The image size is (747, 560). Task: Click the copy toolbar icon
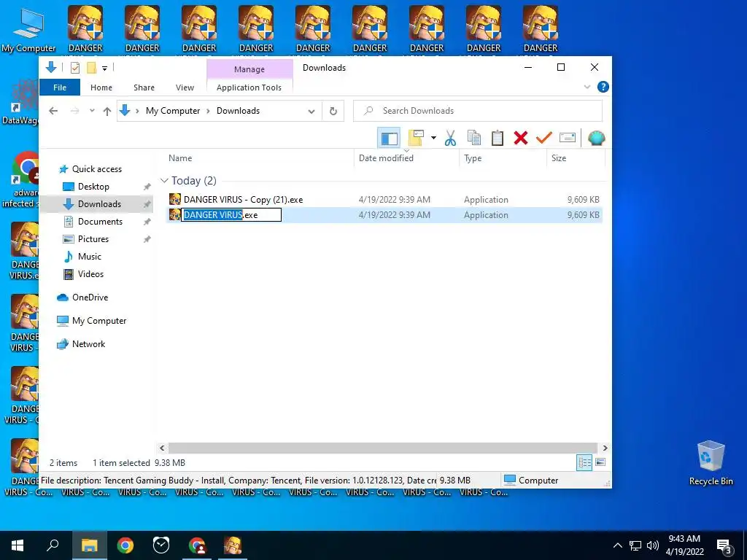click(x=474, y=138)
